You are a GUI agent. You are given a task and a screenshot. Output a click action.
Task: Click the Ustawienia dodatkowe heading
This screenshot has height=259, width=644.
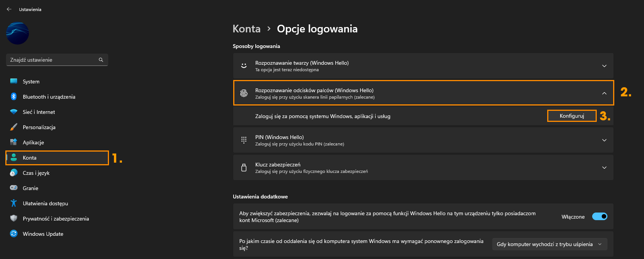[260, 197]
